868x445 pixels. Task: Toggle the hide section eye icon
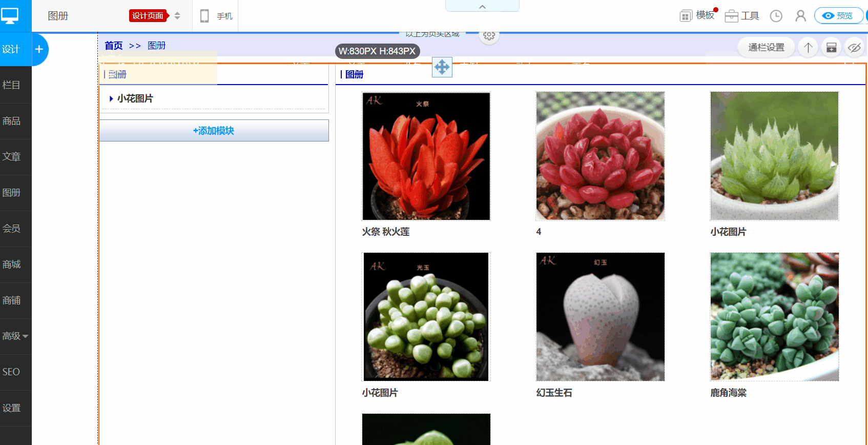tap(854, 48)
